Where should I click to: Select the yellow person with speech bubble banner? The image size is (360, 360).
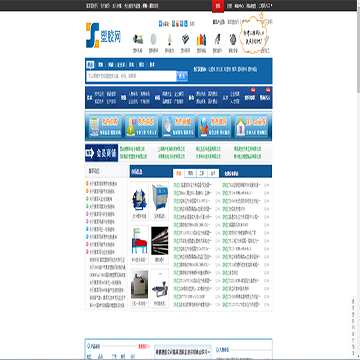point(142,126)
